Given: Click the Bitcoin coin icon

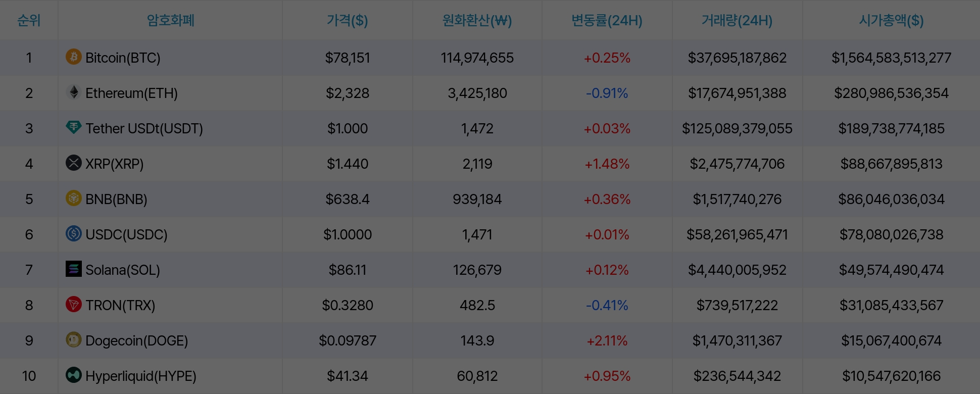Looking at the screenshot, I should tap(74, 57).
